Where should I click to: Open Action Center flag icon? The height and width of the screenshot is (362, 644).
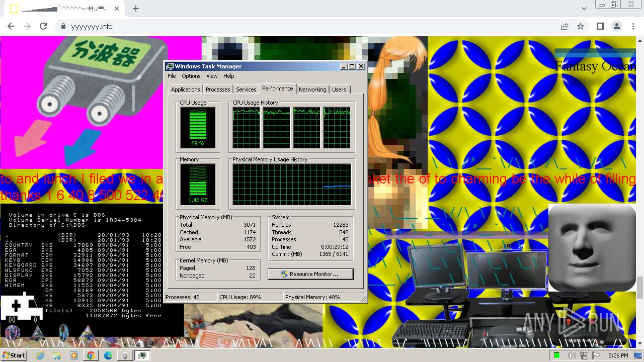(x=596, y=355)
